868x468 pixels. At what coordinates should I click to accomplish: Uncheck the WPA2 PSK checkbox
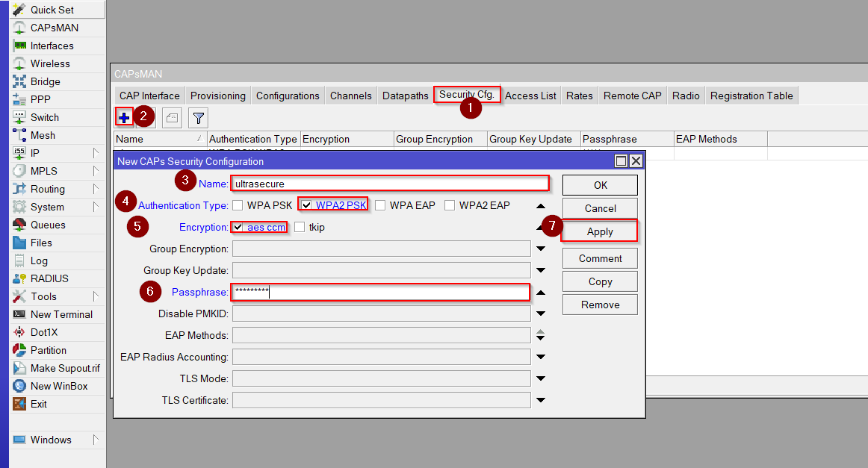[x=306, y=205]
